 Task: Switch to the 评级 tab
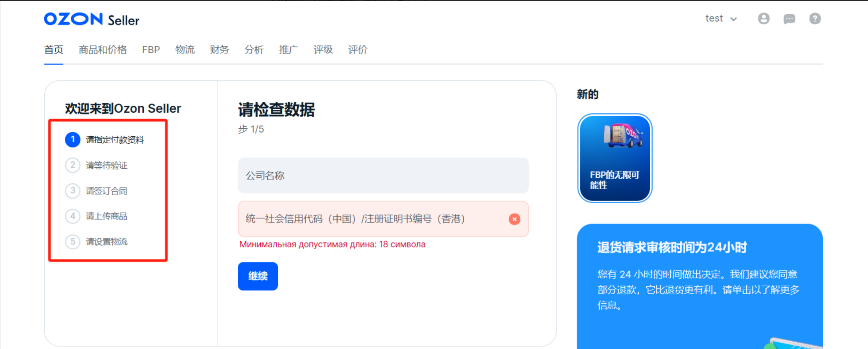[x=323, y=50]
